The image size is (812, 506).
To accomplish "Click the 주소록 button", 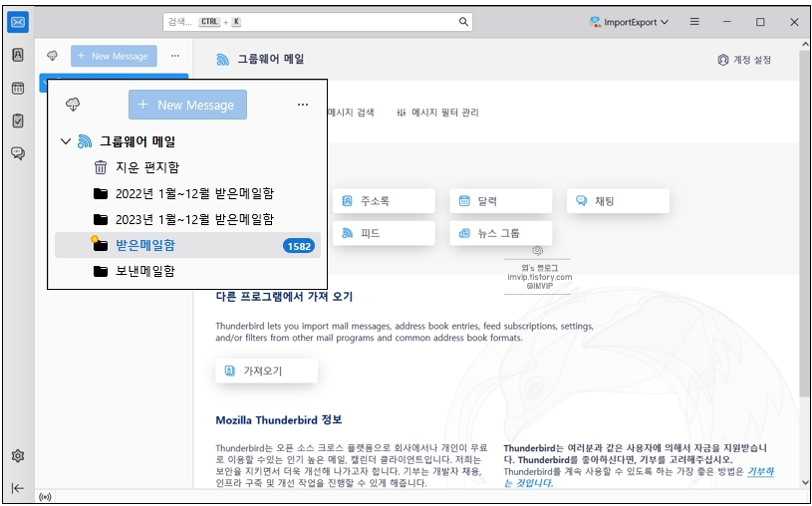I will point(384,201).
